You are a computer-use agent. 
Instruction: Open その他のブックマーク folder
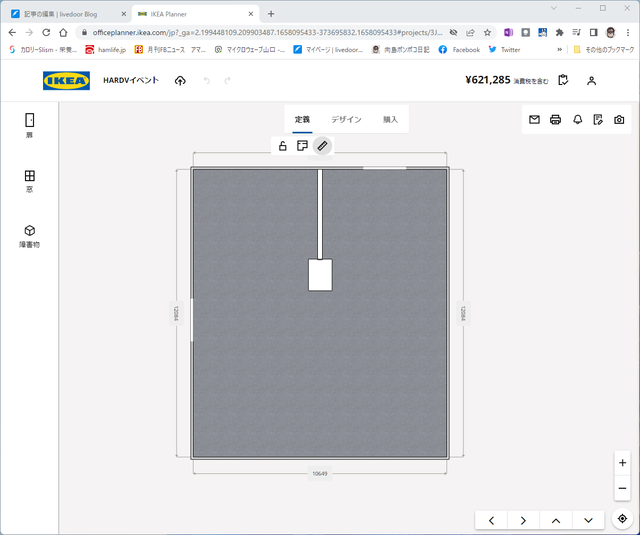(x=604, y=49)
